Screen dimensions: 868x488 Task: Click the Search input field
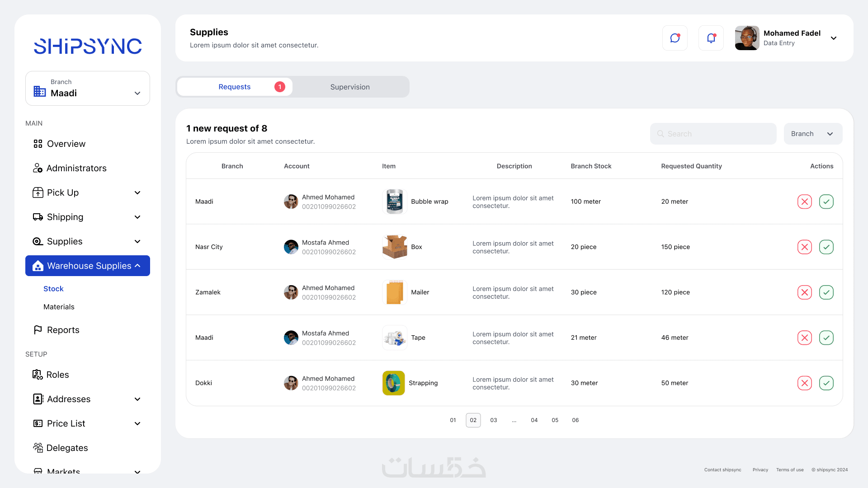(x=713, y=134)
